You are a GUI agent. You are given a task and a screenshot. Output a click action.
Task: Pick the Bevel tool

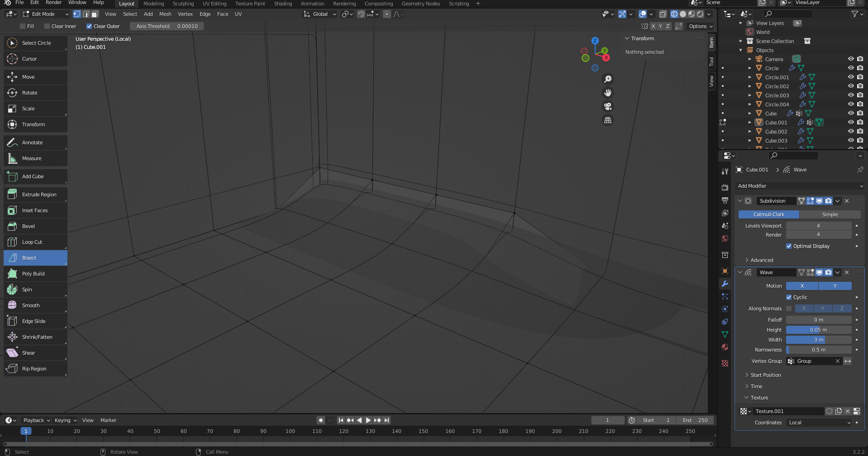tap(35, 226)
